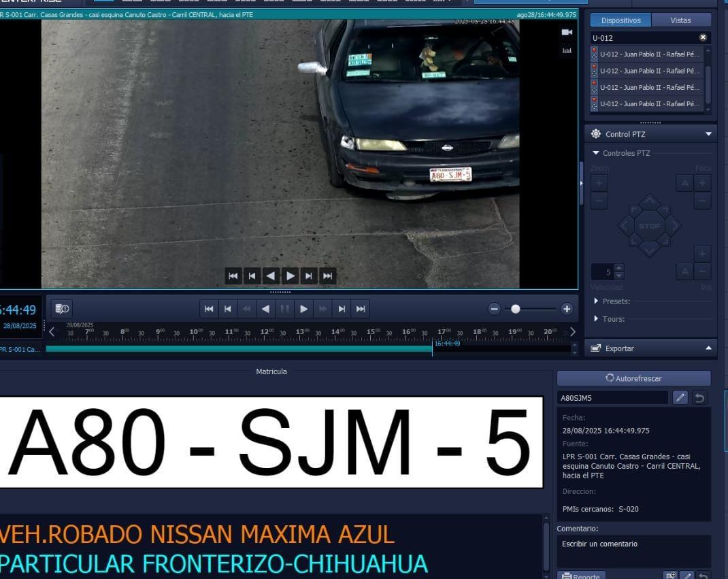Zoom out the timeline with the minus icon
The width and height of the screenshot is (728, 579).
pyautogui.click(x=495, y=309)
